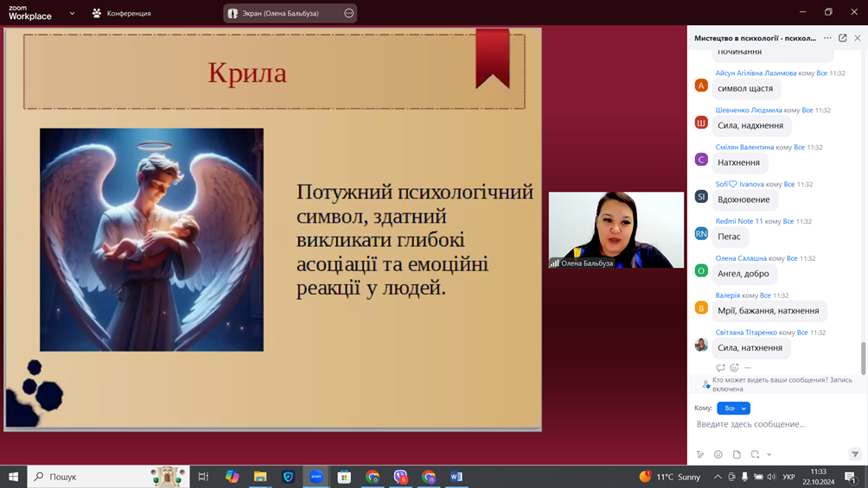
Task: Click the chat panel scrollbar thumb
Action: [862, 357]
